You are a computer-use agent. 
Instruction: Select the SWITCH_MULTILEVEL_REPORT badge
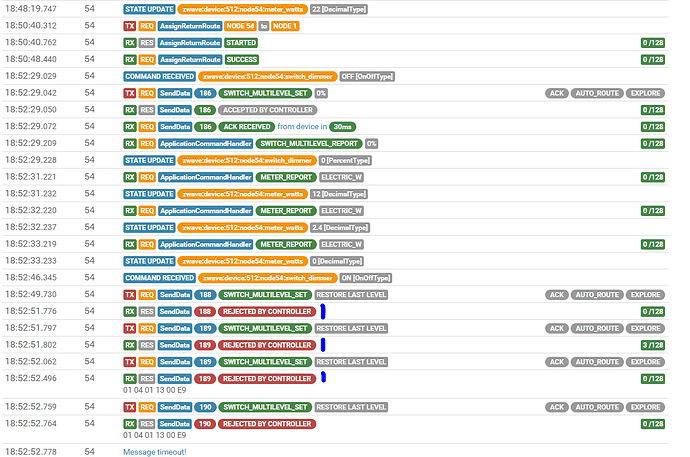(309, 143)
